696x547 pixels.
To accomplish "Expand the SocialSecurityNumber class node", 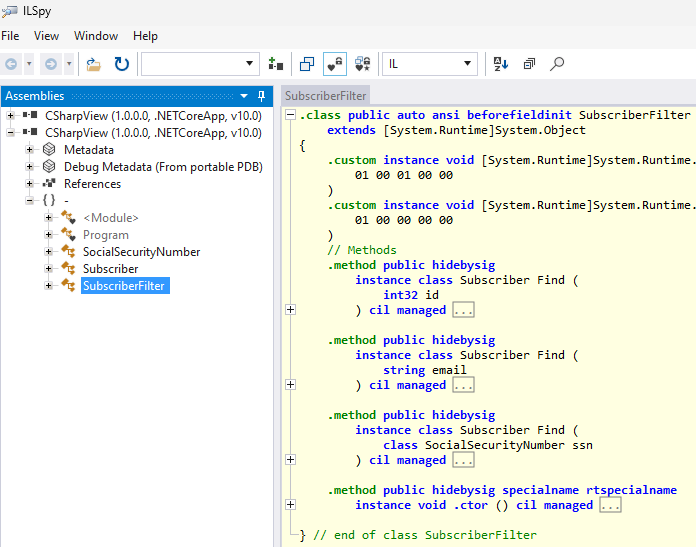I will [x=49, y=252].
